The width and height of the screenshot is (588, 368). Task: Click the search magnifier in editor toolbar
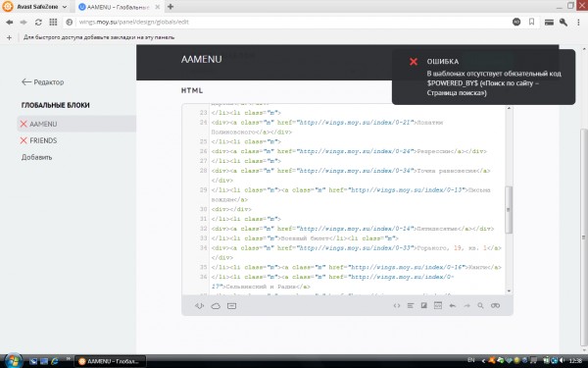tap(480, 305)
